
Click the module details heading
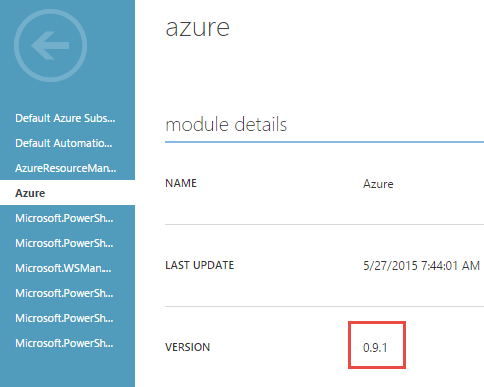click(x=226, y=125)
